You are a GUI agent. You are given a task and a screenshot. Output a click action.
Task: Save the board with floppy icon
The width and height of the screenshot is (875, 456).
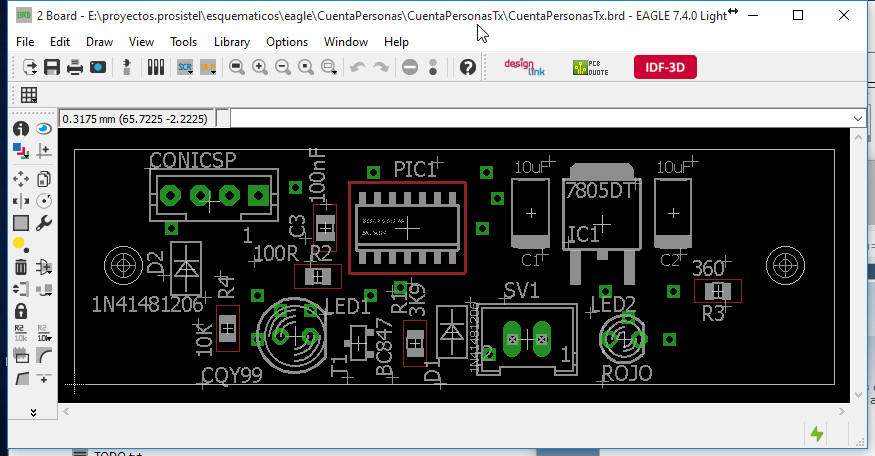coord(52,68)
